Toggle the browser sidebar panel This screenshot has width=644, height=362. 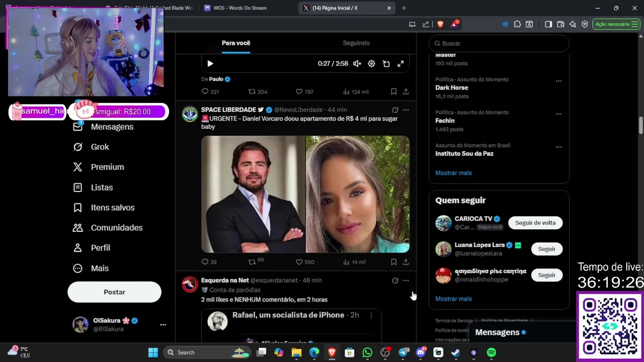coord(548,24)
